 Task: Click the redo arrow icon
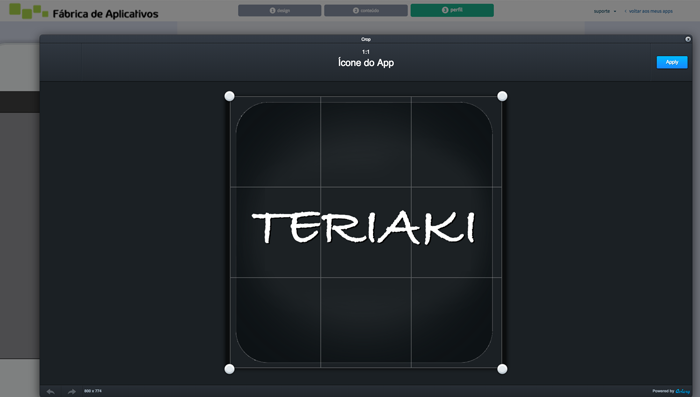point(71,391)
